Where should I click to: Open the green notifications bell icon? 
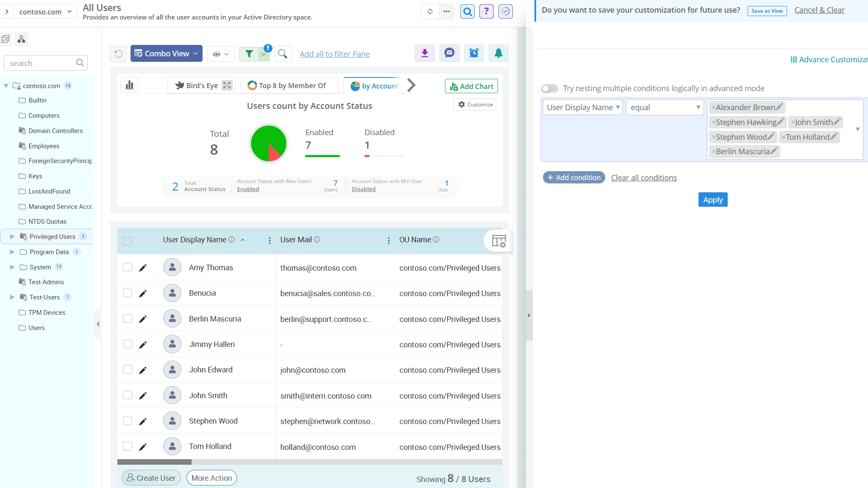[x=498, y=53]
